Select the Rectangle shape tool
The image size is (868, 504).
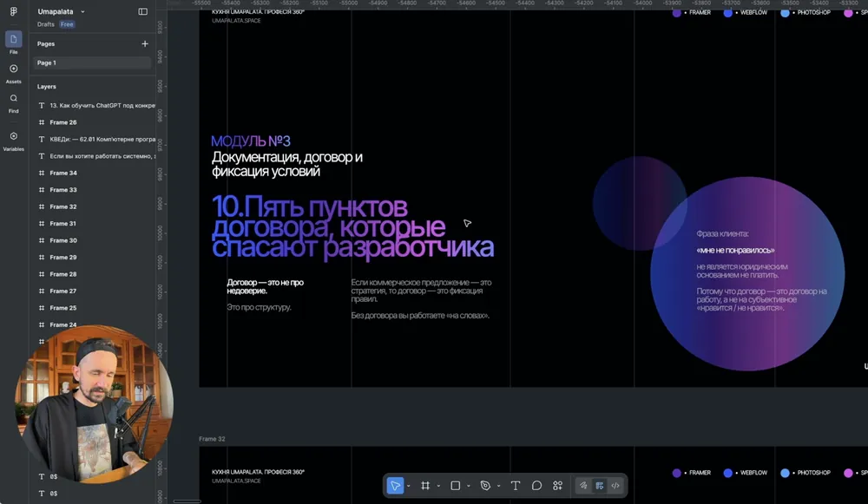[455, 486]
